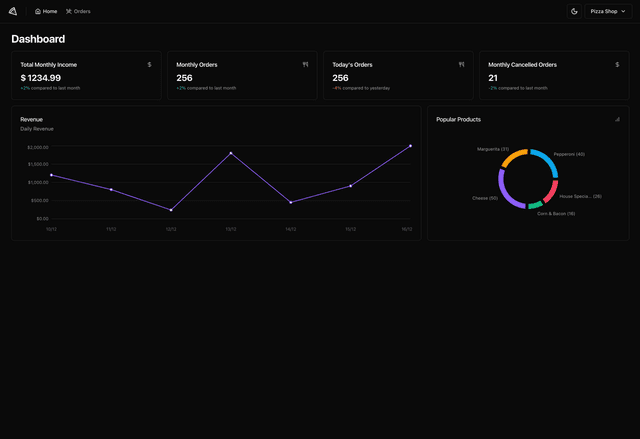Click the utensils icon on Monthly Orders card
The width and height of the screenshot is (640, 439).
coord(305,64)
